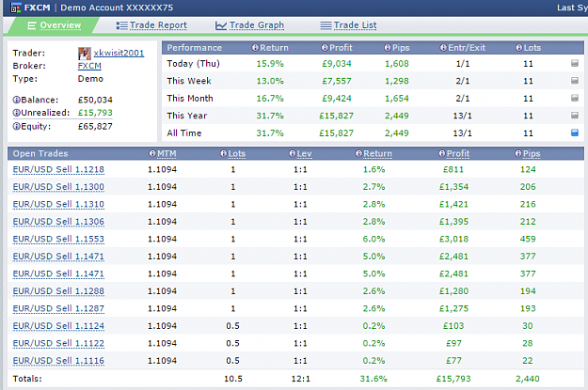Image resolution: width=588 pixels, height=390 pixels.
Task: Select the This Month period toggle
Action: pos(575,98)
